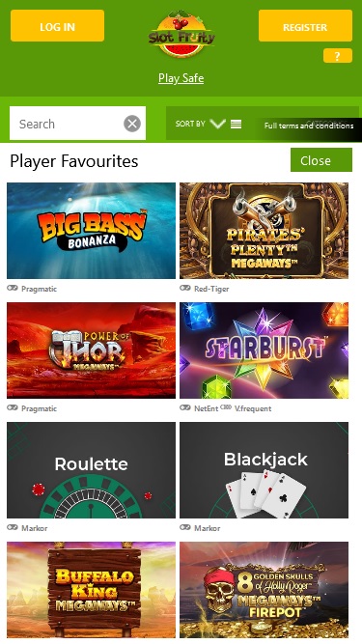The width and height of the screenshot is (362, 644).
Task: Expand the Sort By chevron
Action: [x=217, y=124]
